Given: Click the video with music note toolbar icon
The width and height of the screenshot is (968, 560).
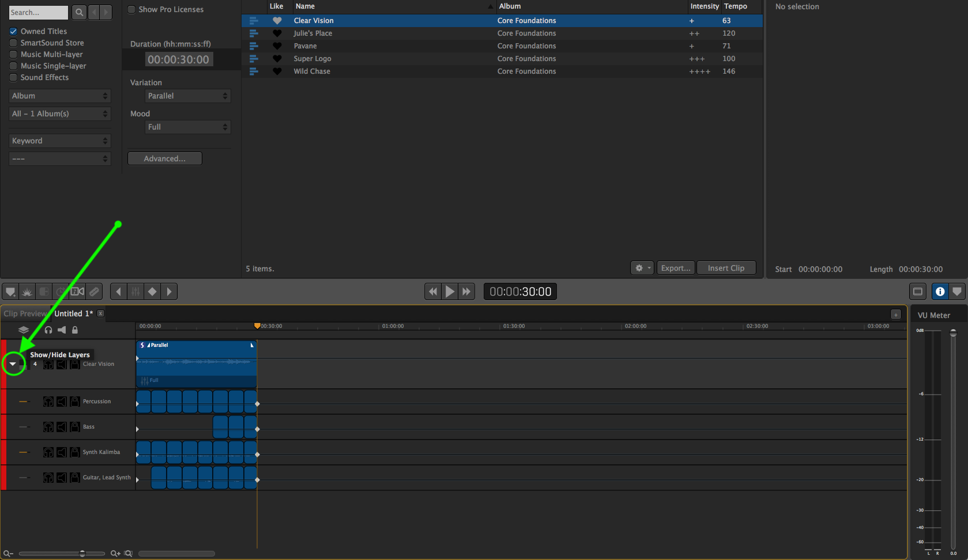Looking at the screenshot, I should coord(77,292).
